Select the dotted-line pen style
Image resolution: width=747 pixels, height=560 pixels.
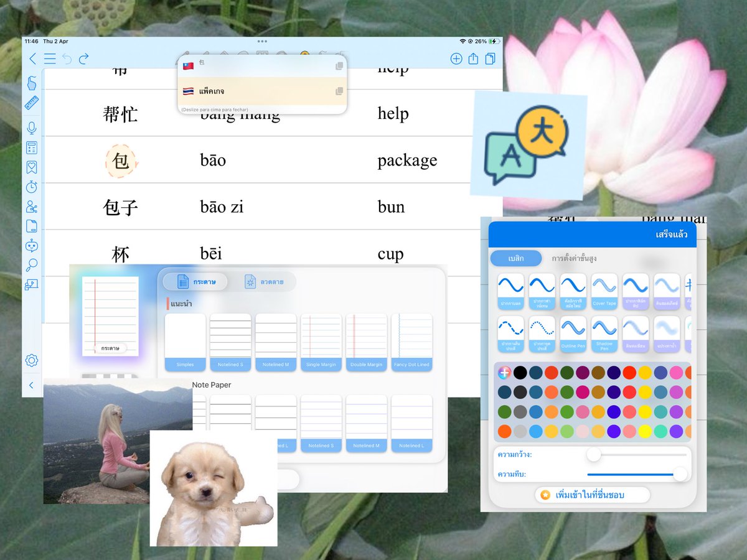[542, 334]
